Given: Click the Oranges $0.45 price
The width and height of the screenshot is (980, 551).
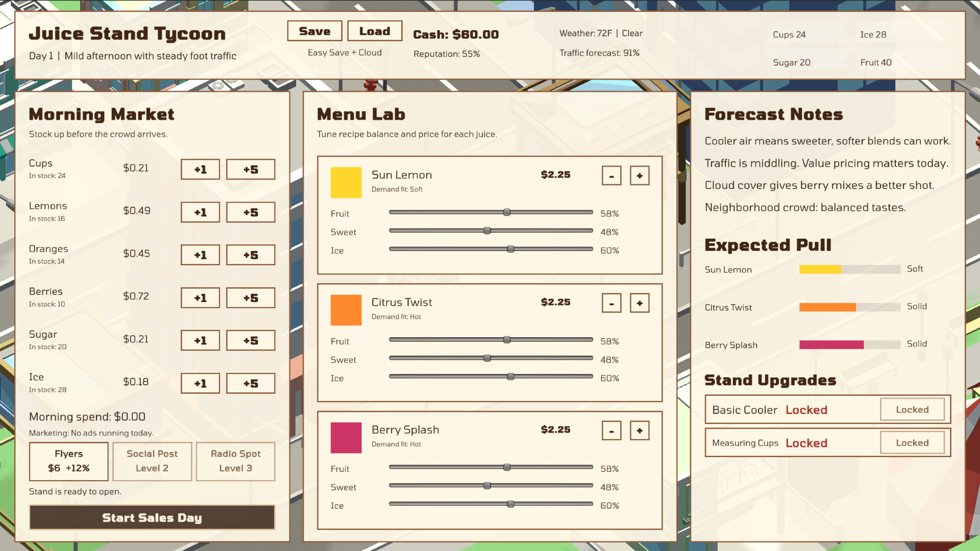Looking at the screenshot, I should (136, 254).
